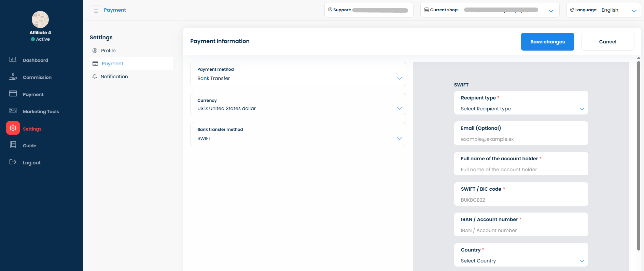Click the Save changes button

pyautogui.click(x=547, y=42)
